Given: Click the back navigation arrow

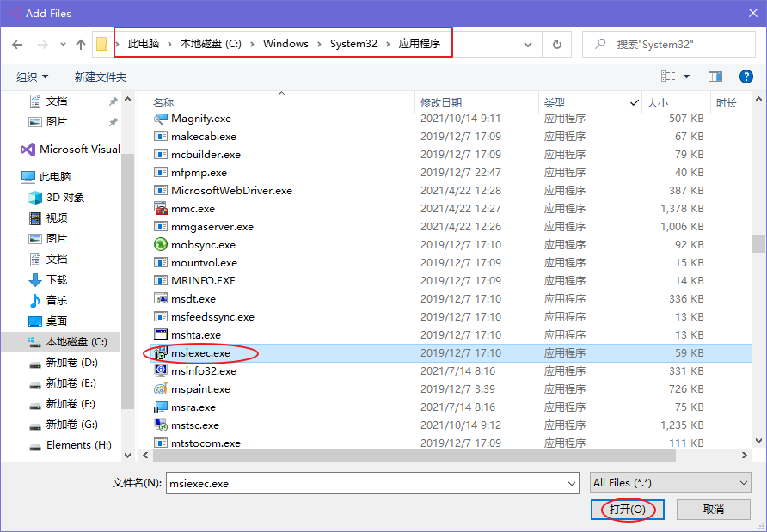Looking at the screenshot, I should 19,43.
